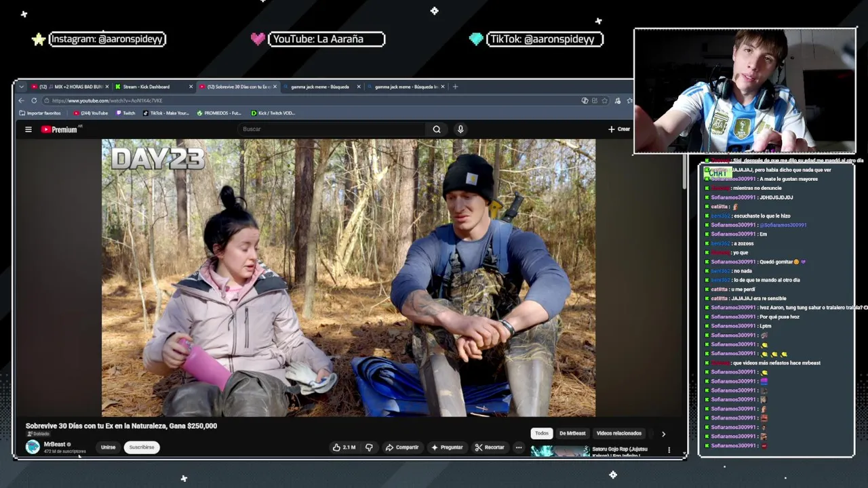Image resolution: width=868 pixels, height=488 pixels.
Task: Like the video with thumbs-up button
Action: pos(344,447)
